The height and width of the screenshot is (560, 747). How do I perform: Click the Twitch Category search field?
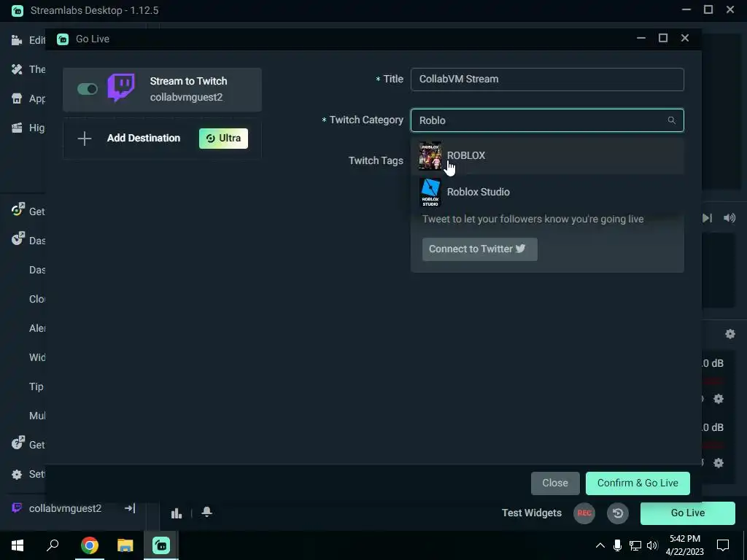[547, 120]
